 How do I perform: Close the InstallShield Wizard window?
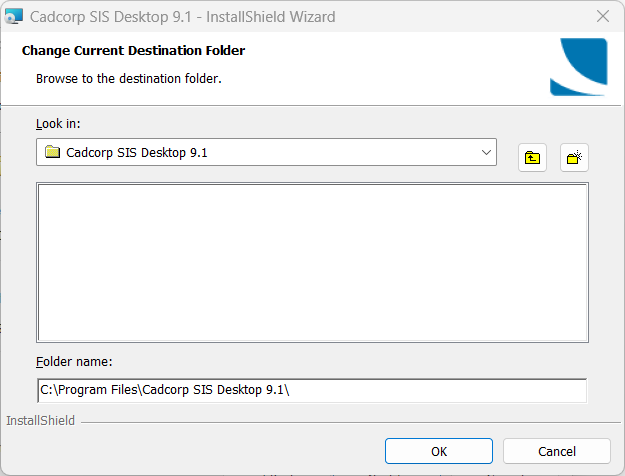pyautogui.click(x=602, y=16)
